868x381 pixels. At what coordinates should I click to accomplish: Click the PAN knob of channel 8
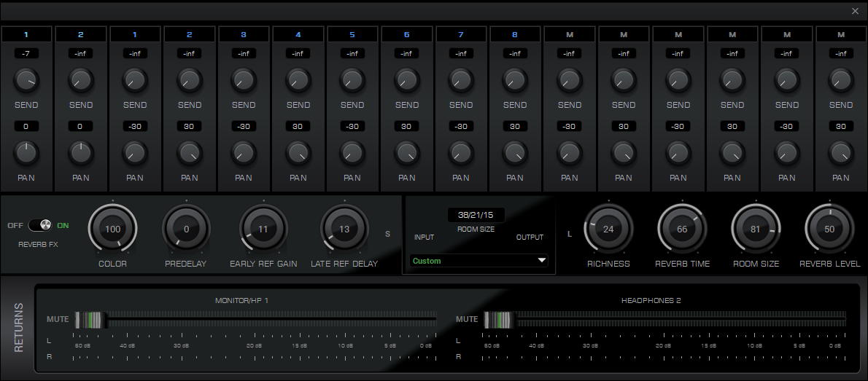pos(515,153)
